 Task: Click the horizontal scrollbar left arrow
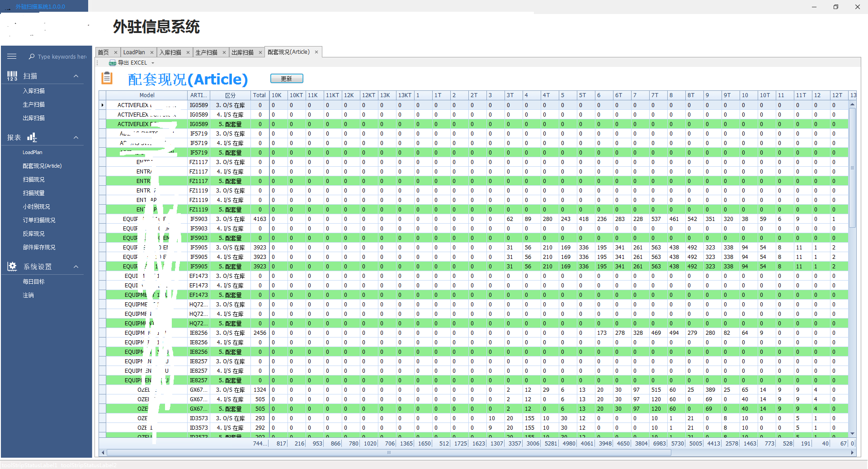coord(103,453)
